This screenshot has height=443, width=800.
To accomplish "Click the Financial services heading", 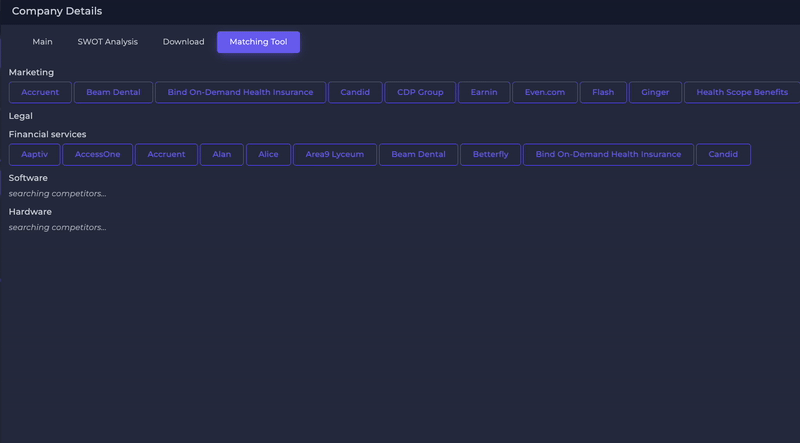I will [47, 134].
